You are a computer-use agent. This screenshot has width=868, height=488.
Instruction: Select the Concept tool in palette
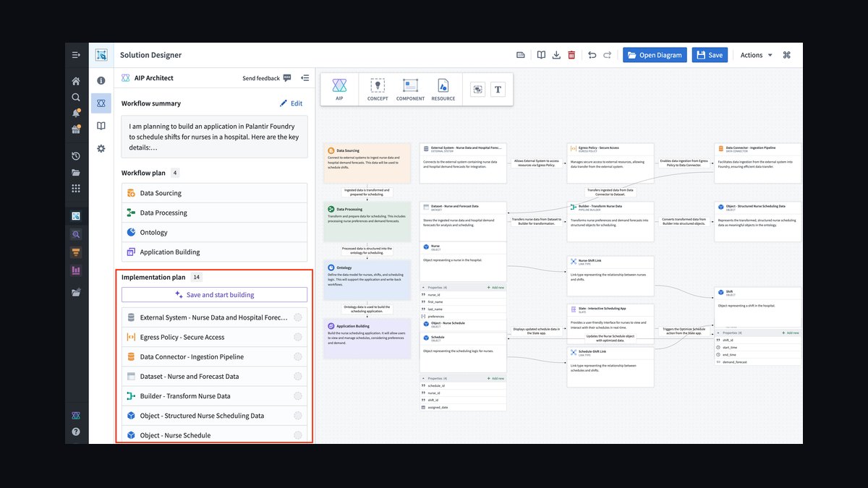[x=378, y=90]
